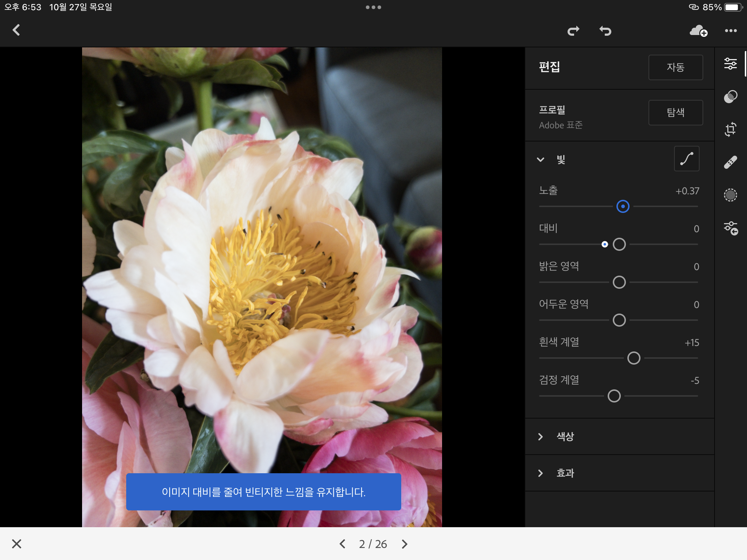747x560 pixels.
Task: Open the Versions sliders icon
Action: click(731, 228)
